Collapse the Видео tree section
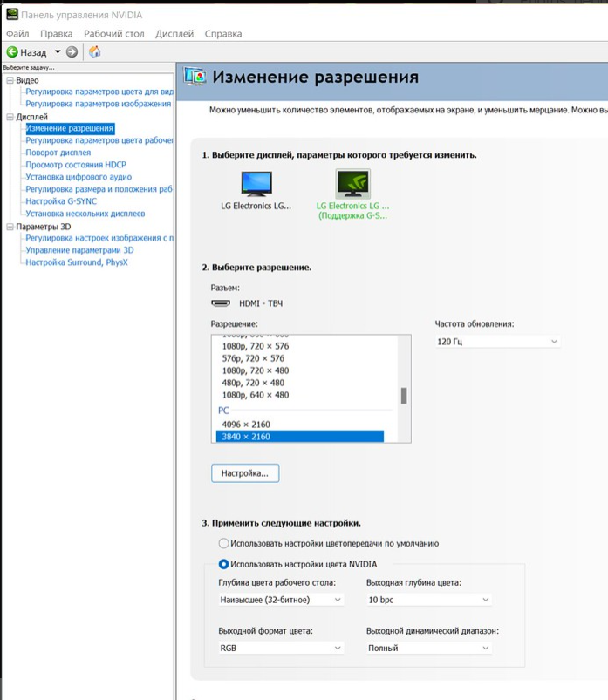 (10, 80)
